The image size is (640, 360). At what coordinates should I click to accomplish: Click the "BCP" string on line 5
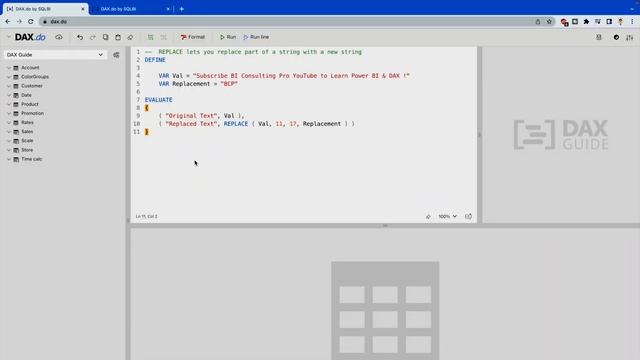coord(229,84)
